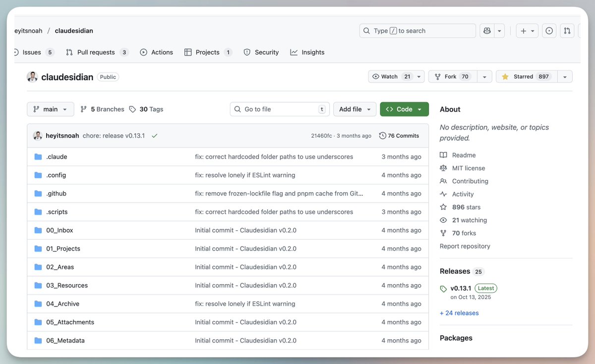Open the frozen-lockfile fix commit message
Screen dimensions: 595x364
pos(279,194)
